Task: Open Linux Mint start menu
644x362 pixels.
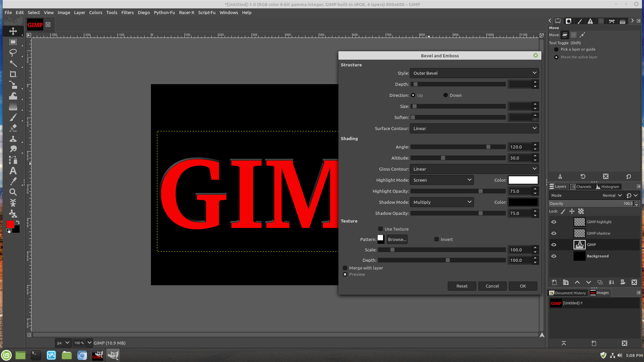Action: (x=7, y=355)
